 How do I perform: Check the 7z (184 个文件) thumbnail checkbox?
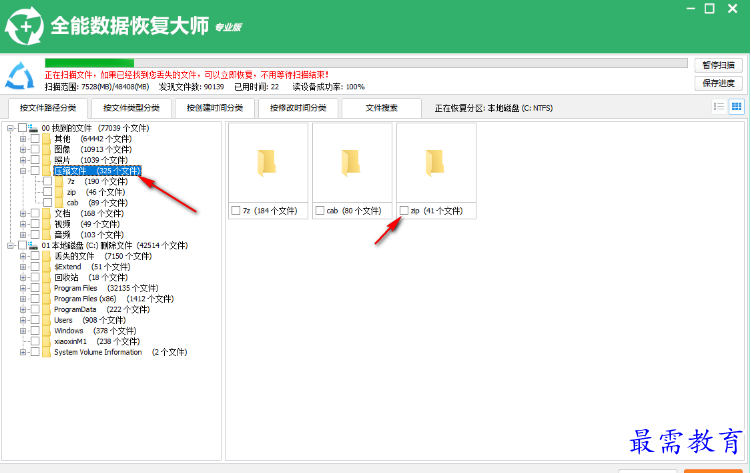coord(236,211)
